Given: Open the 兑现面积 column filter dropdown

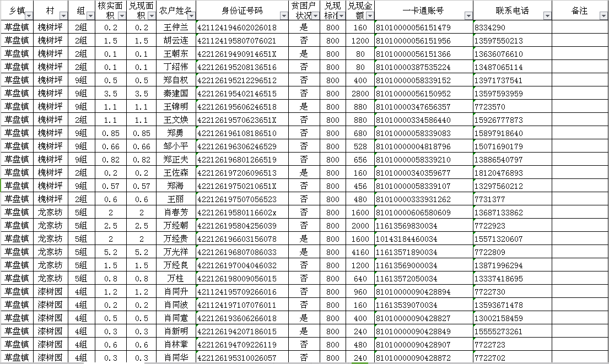Looking at the screenshot, I should click(152, 16).
